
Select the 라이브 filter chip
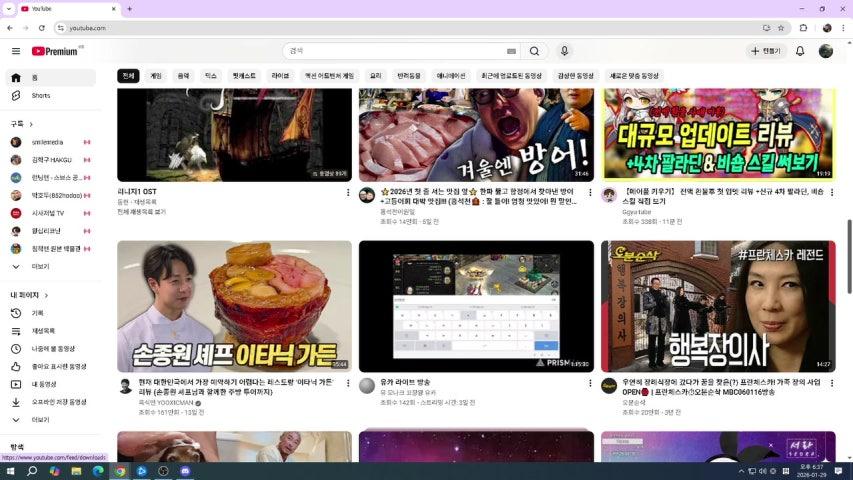(280, 76)
